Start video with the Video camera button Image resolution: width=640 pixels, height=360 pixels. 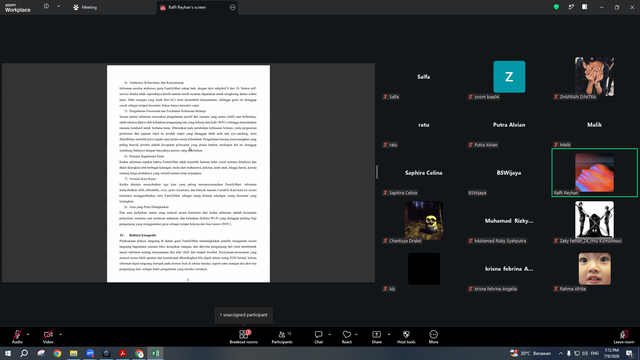[48, 337]
